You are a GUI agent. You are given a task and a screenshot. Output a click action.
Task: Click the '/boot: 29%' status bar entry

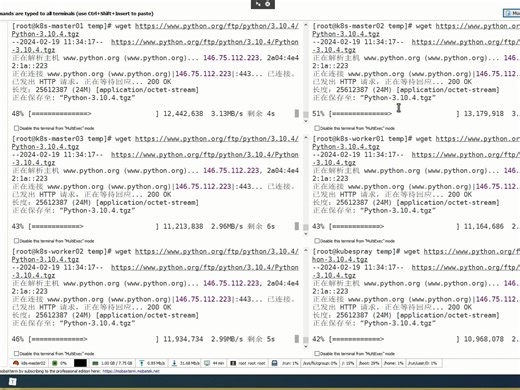coord(369,363)
